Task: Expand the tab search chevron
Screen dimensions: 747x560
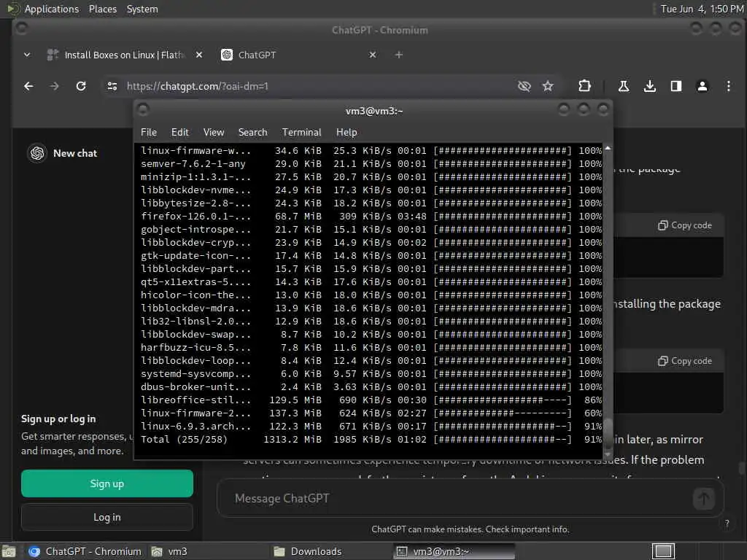Action: 27,55
